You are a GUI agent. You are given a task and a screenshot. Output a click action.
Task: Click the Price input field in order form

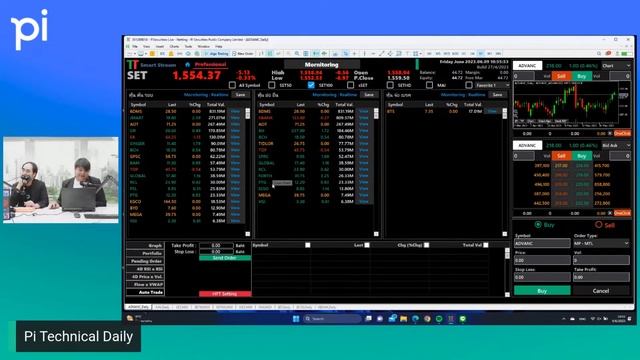542,260
